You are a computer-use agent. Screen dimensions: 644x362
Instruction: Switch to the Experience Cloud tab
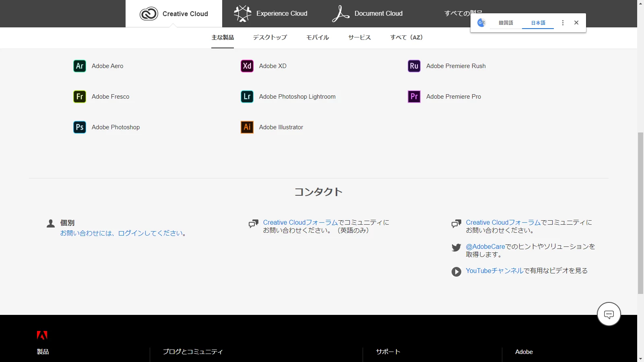point(271,14)
